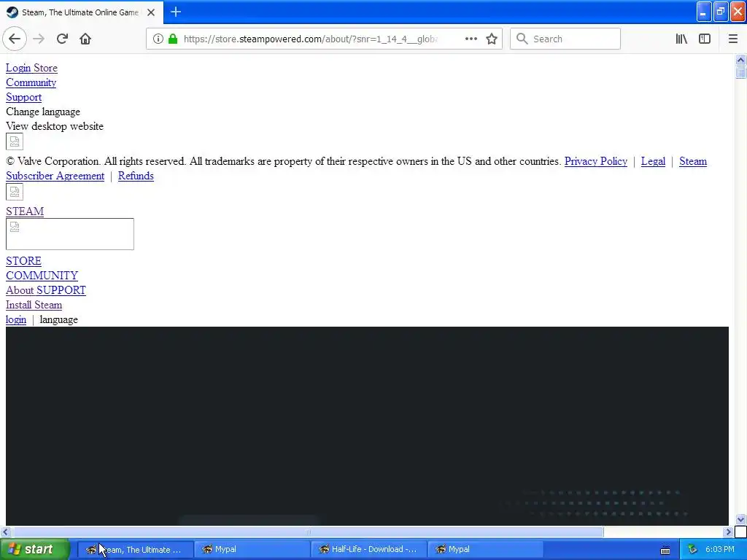Image resolution: width=747 pixels, height=560 pixels.
Task: Click the horizontal scrollbar thumb
Action: click(308, 532)
